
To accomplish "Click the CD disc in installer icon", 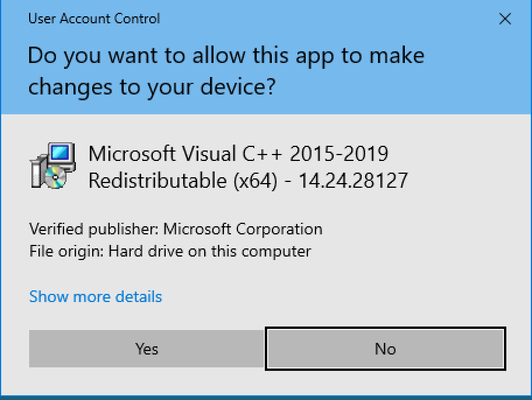I will click(55, 177).
